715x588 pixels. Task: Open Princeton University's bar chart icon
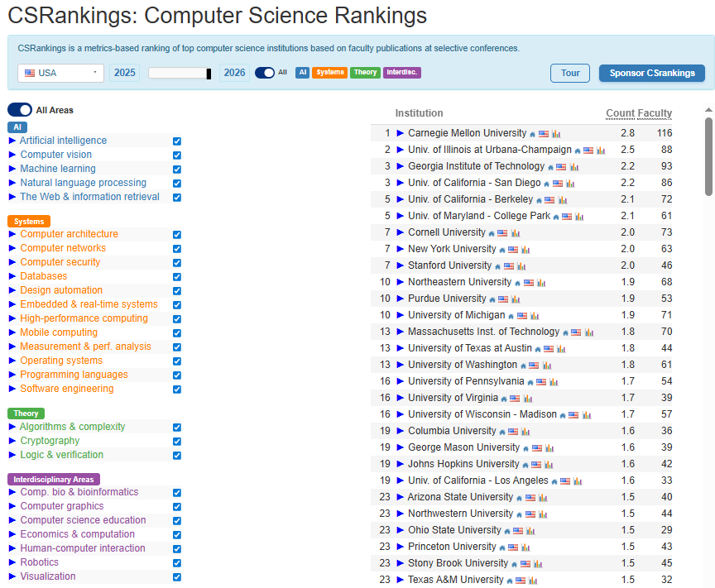(525, 547)
